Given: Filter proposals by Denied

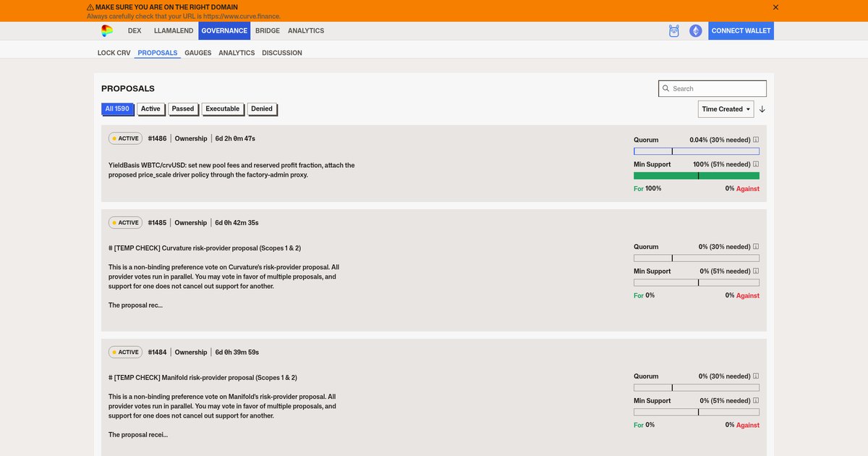Looking at the screenshot, I should 262,109.
